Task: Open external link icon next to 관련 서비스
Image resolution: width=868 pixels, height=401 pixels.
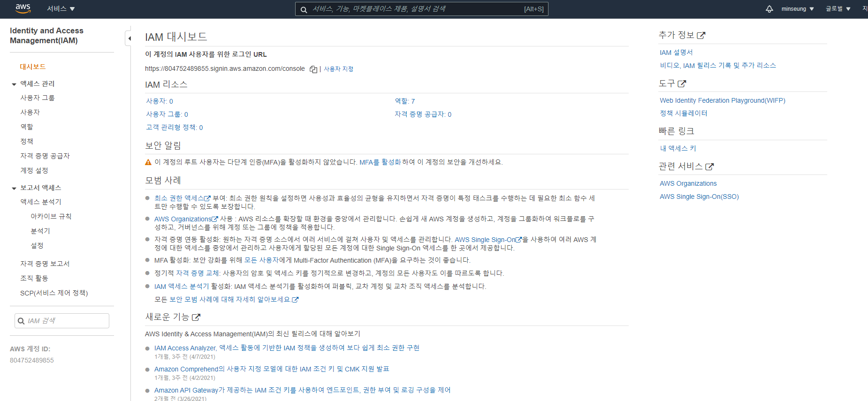Action: coord(709,166)
